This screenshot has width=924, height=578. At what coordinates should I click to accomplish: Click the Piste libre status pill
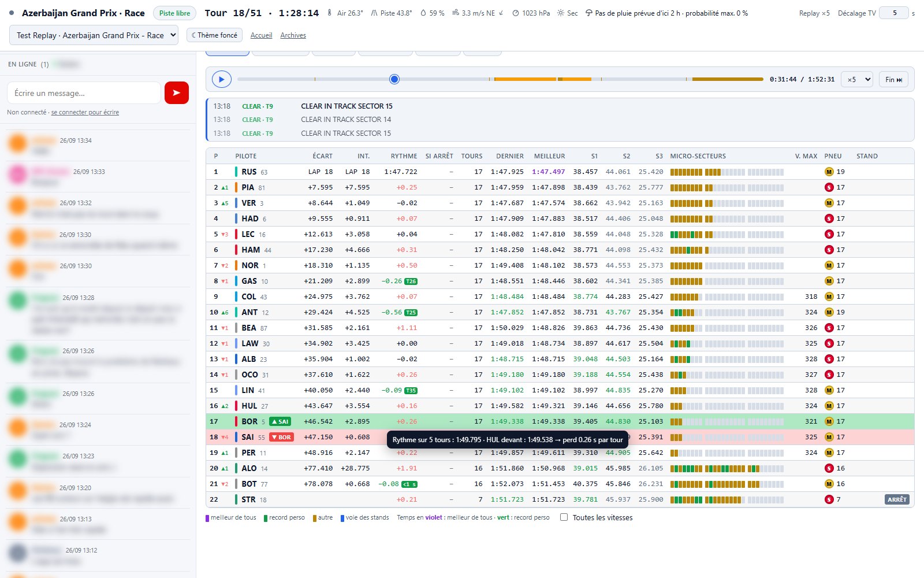pyautogui.click(x=174, y=13)
